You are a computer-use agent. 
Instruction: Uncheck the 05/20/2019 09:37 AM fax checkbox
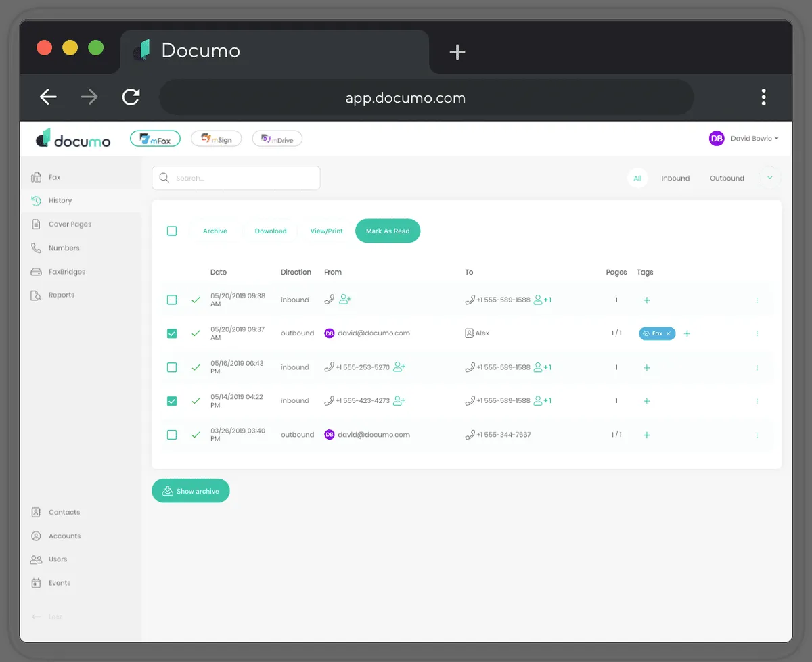tap(172, 333)
